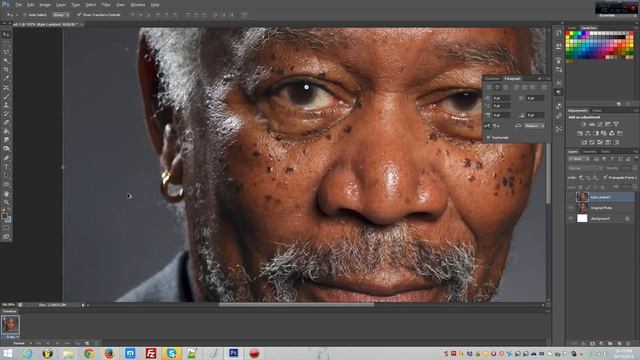Delete layer using the trash icon
Screen dimensions: 640x360
(629, 344)
